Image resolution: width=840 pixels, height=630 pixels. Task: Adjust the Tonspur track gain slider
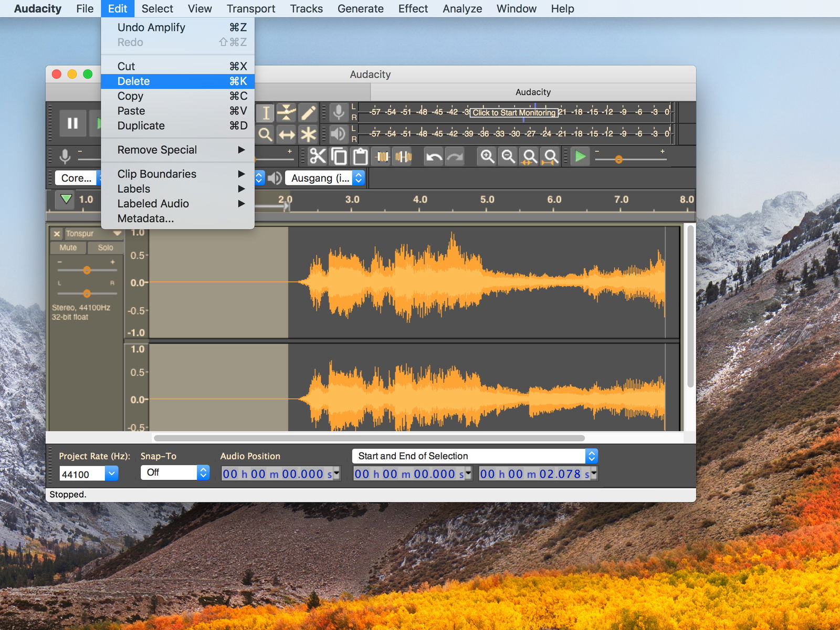click(x=87, y=270)
